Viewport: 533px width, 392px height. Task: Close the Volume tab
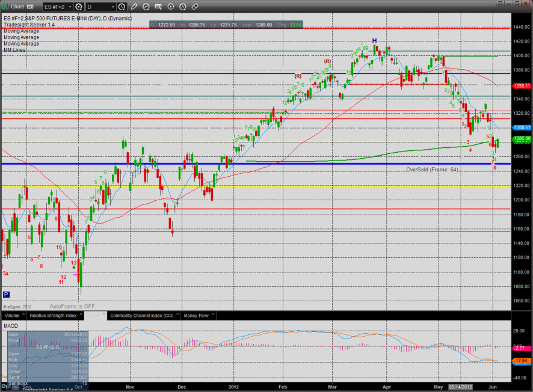click(x=23, y=314)
